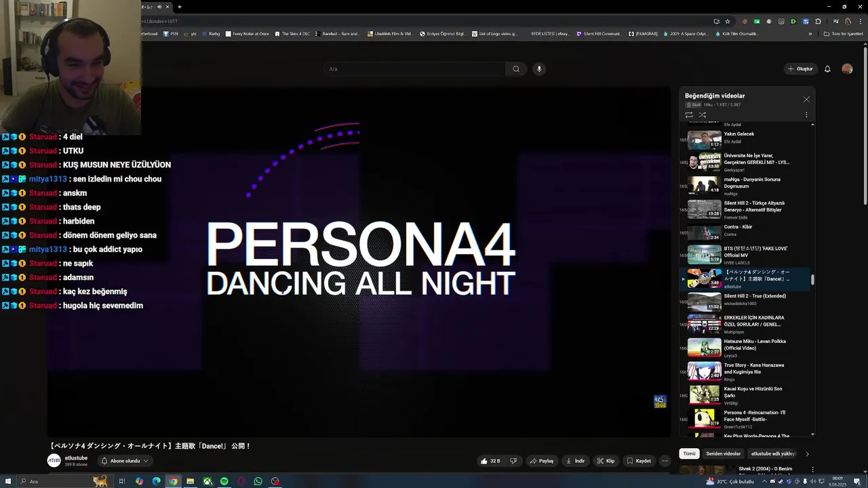The image size is (868, 488).
Task: Play Yakın Gelecek from playlist
Action: 746,138
